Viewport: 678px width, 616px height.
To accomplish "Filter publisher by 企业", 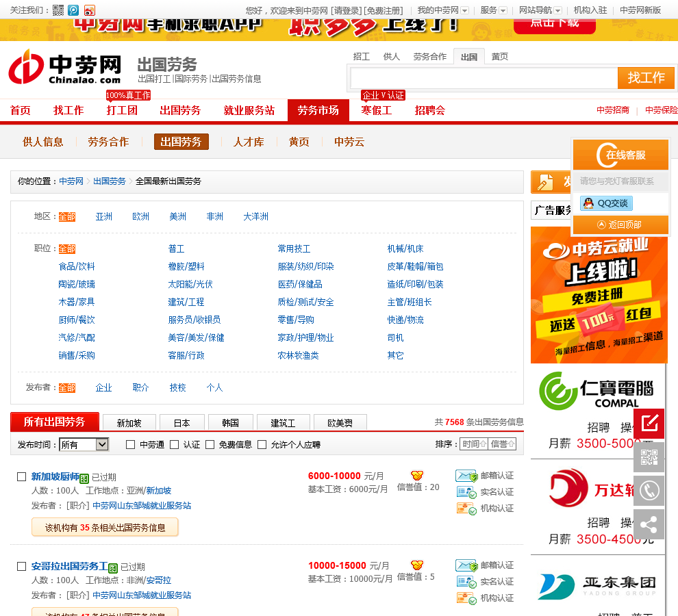I will (104, 388).
